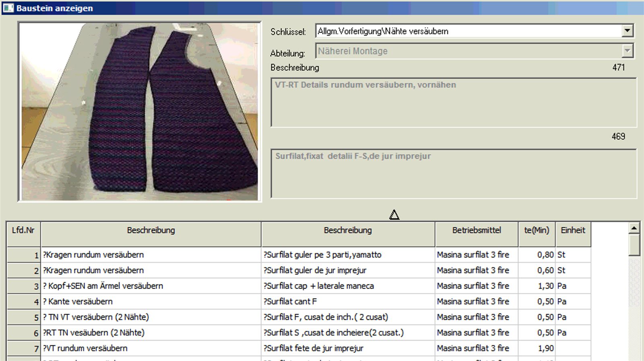Screen dimensions: 644x361
Task: Click the first 'Beschreibung' column header (German)
Action: point(151,234)
